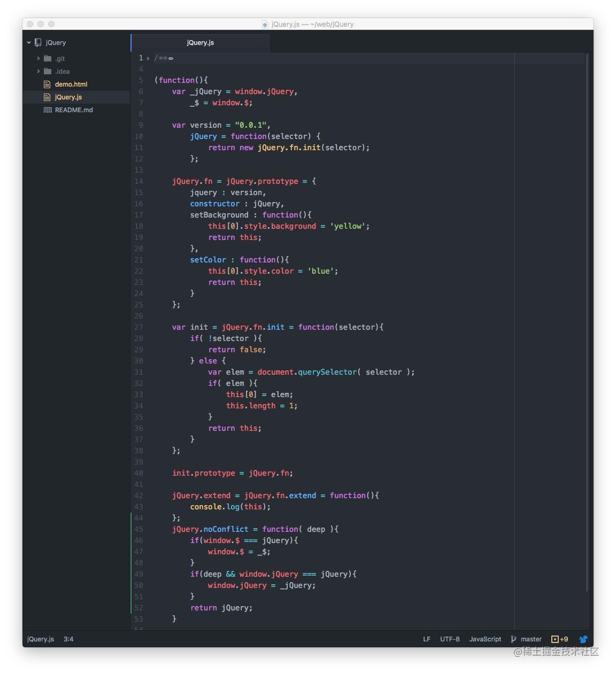
Task: Collapse the jQuery project root folder
Action: point(29,42)
